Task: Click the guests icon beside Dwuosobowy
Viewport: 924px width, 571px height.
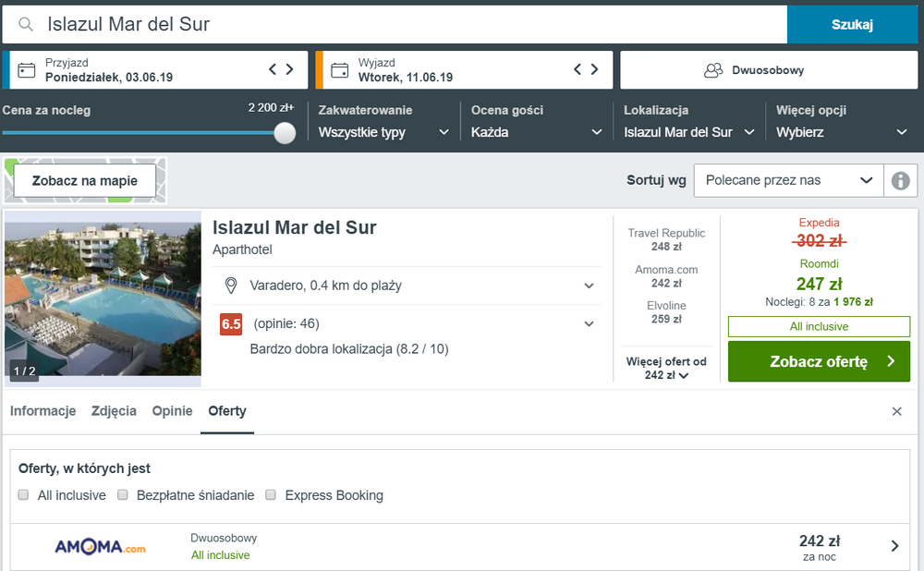Action: click(713, 70)
